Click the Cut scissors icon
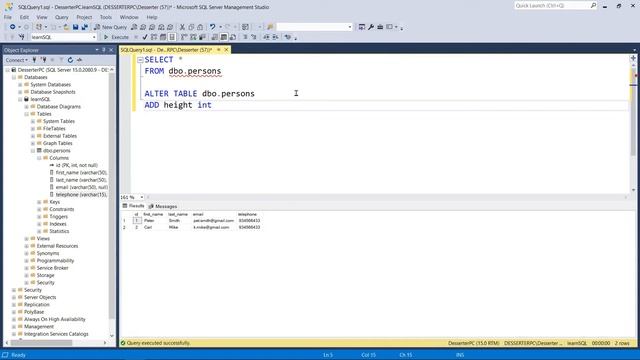 pos(182,27)
